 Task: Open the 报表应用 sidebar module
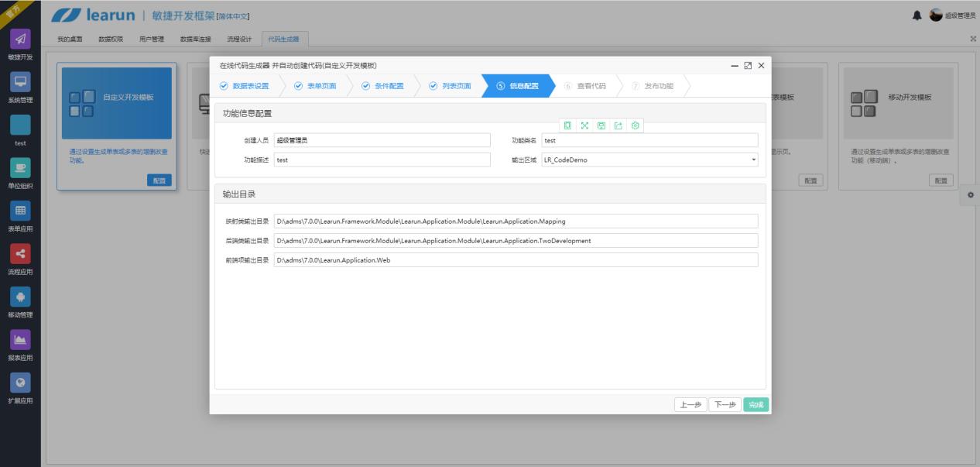[20, 345]
